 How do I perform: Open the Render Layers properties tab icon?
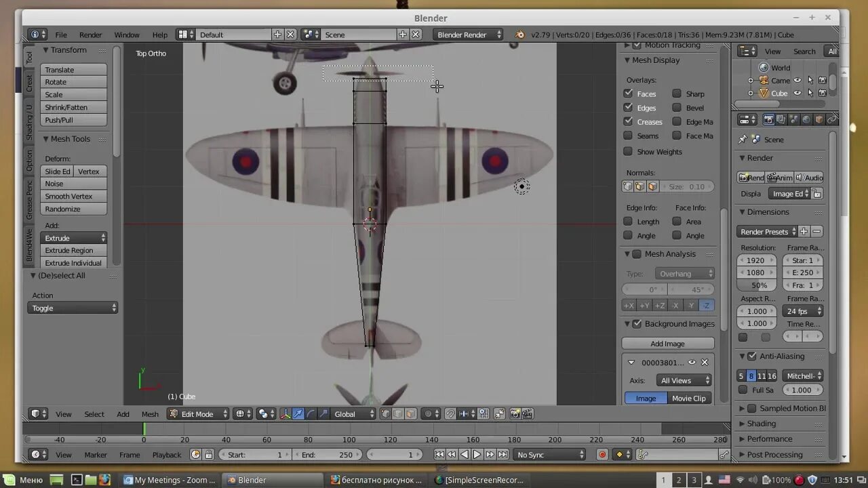click(781, 119)
